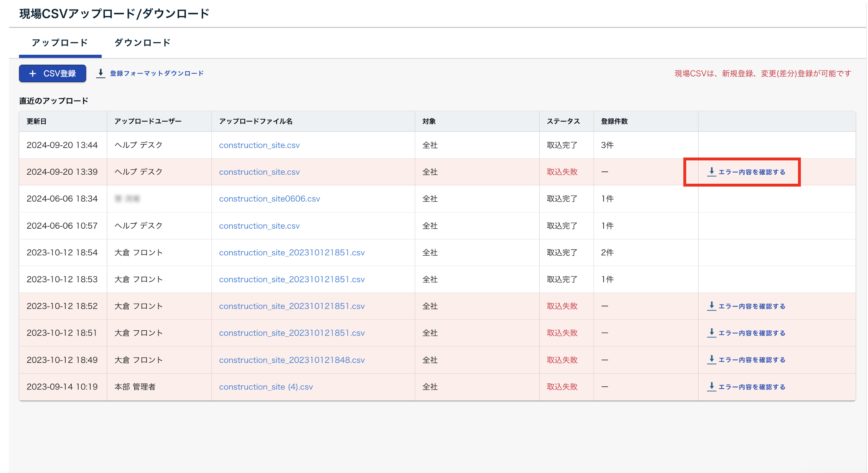Click 取込完了 status in 2023-10-12 18:54 row
The image size is (868, 473).
(x=562, y=253)
